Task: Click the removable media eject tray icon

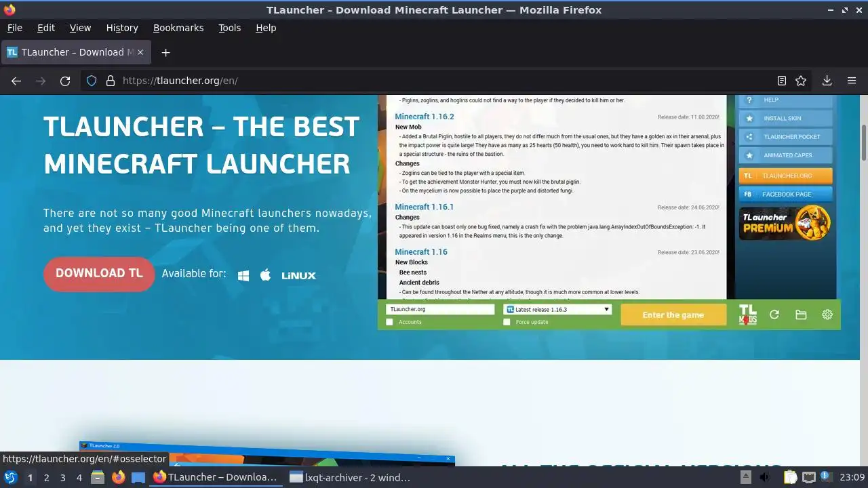Action: [x=745, y=478]
